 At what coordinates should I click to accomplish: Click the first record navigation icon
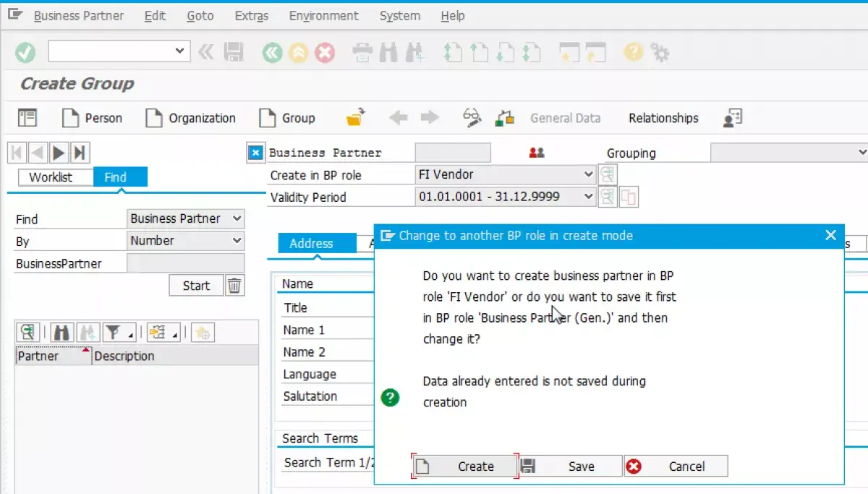(17, 153)
